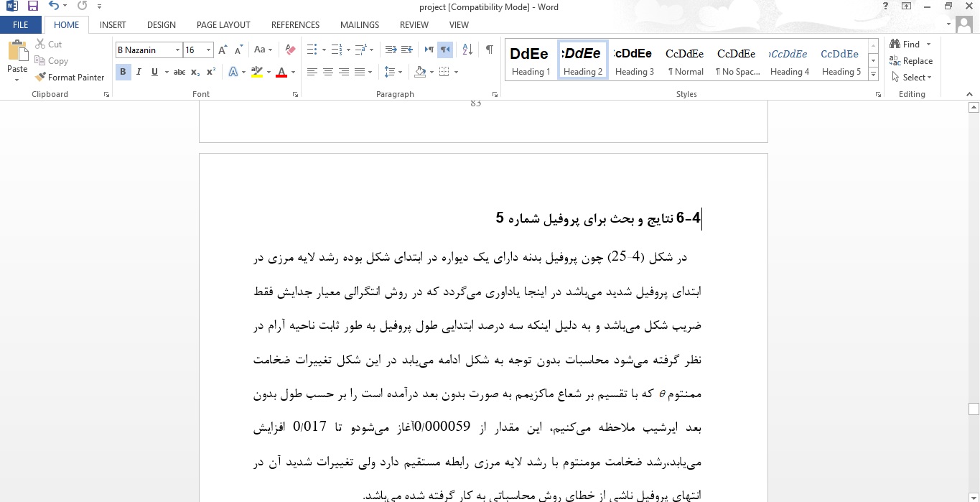The width and height of the screenshot is (980, 502).
Task: Open the B Nazanin font name dropdown
Action: (179, 50)
